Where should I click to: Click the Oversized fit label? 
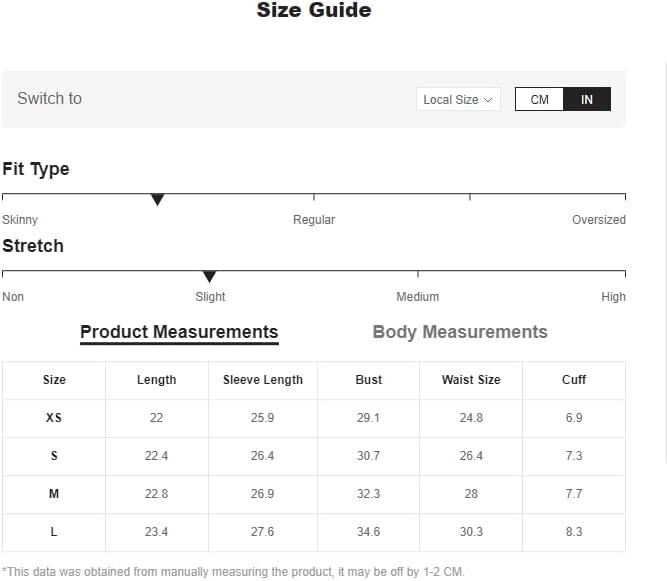[x=599, y=219]
